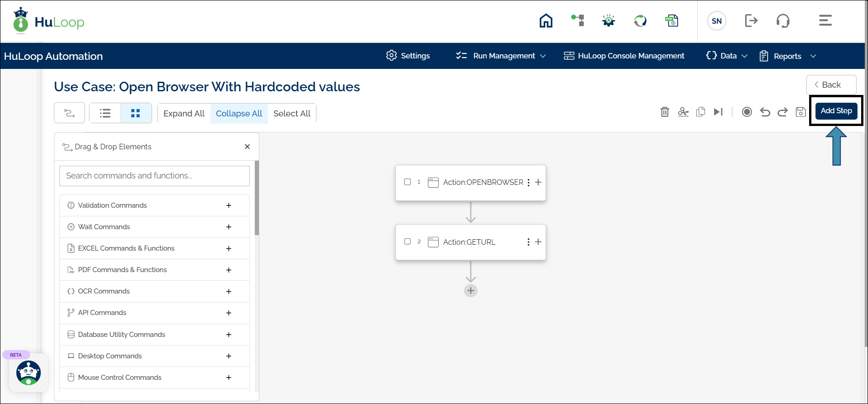Redo the last action
Image resolution: width=868 pixels, height=404 pixels.
pyautogui.click(x=783, y=112)
